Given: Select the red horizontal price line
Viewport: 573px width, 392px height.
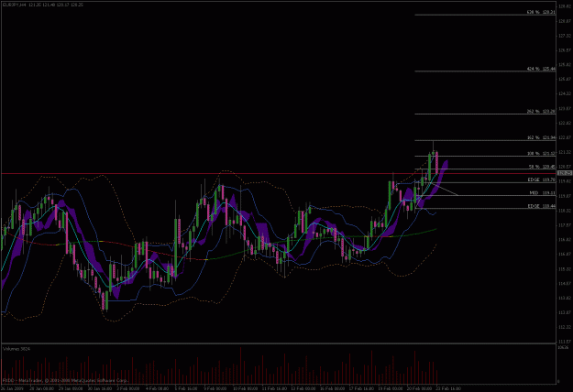Looking at the screenshot, I should click(x=278, y=174).
